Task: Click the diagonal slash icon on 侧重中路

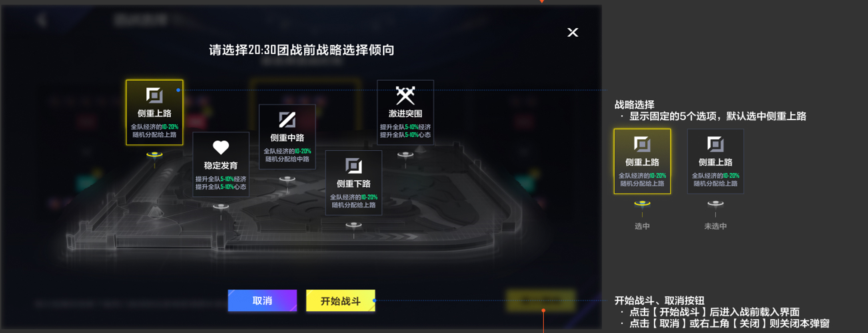Action: pos(287,120)
